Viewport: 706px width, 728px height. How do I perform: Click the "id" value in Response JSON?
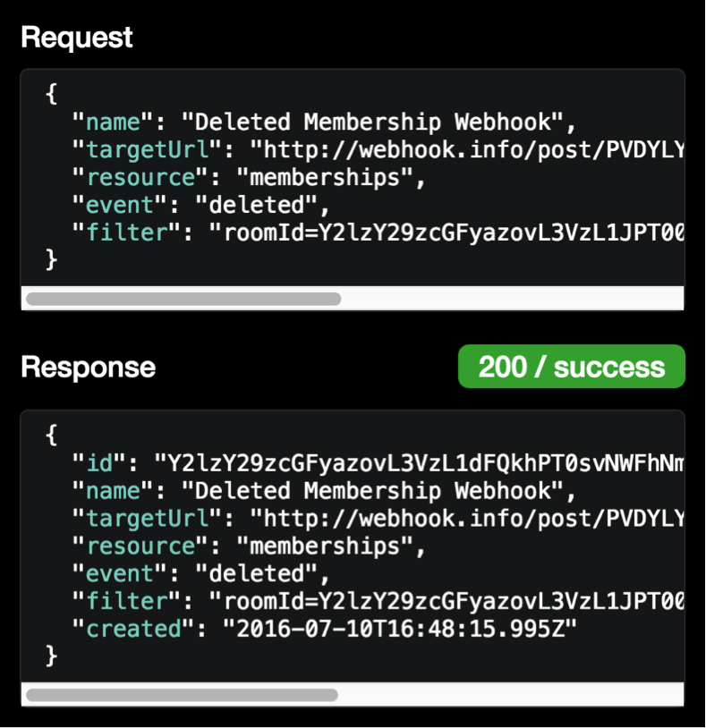[419, 463]
